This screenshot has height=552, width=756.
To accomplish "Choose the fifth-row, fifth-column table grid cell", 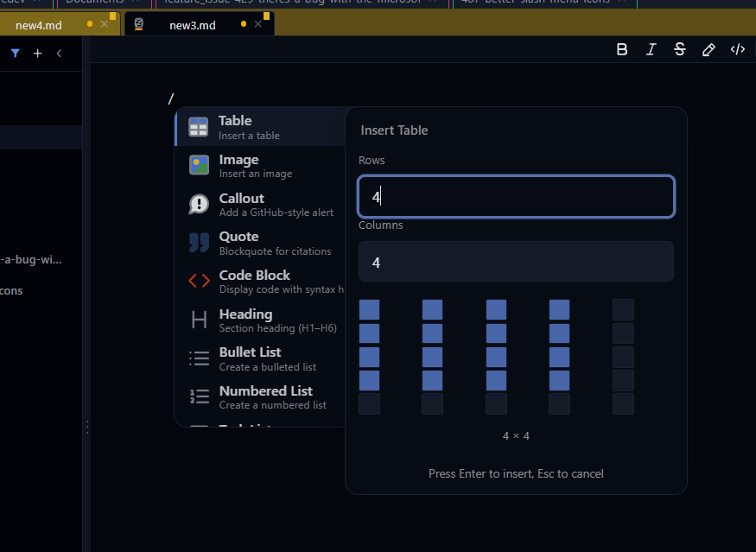I will click(624, 404).
